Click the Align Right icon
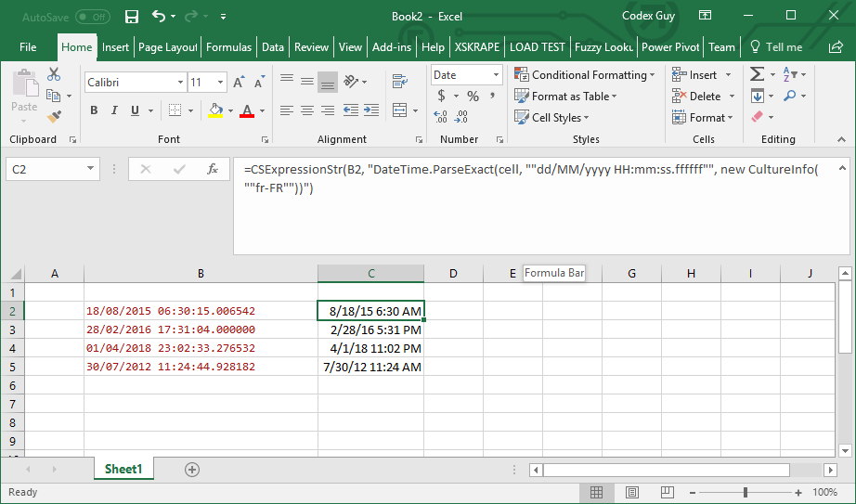Image resolution: width=856 pixels, height=504 pixels. coord(328,110)
